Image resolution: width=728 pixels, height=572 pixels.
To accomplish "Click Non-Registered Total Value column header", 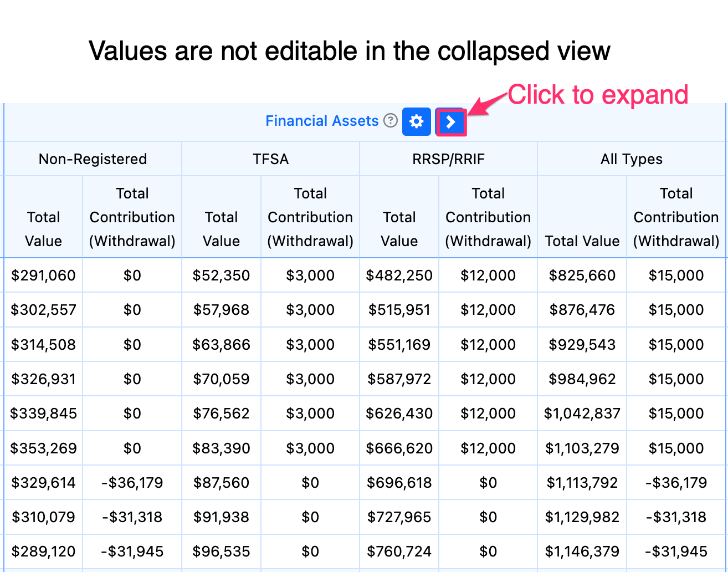I will click(43, 217).
